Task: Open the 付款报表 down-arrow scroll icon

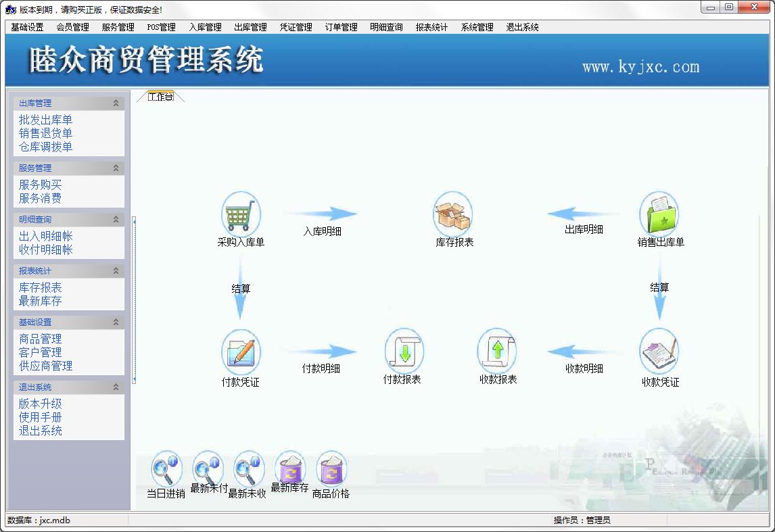Action: [x=404, y=351]
